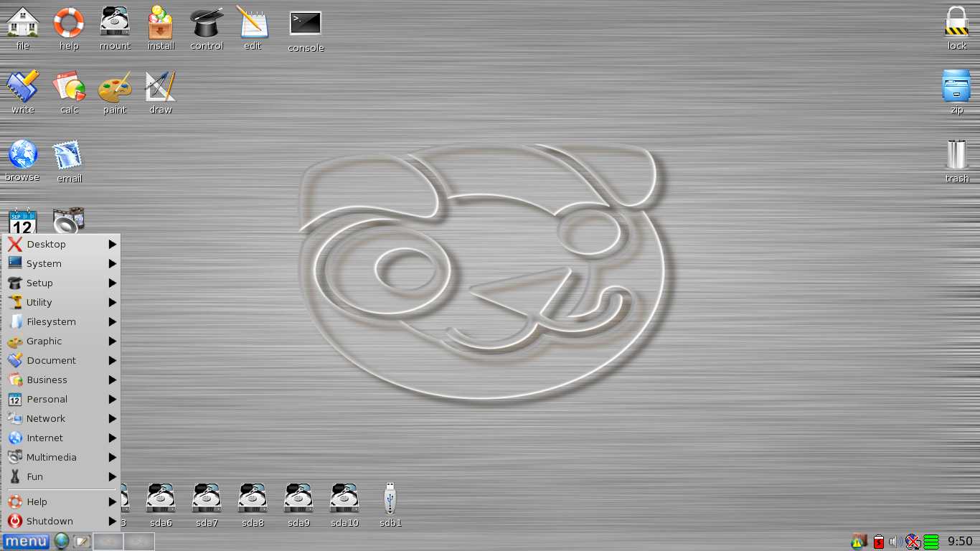Screen dimensions: 980x551
Task: Open the calc spreadsheet icon
Action: 69,87
